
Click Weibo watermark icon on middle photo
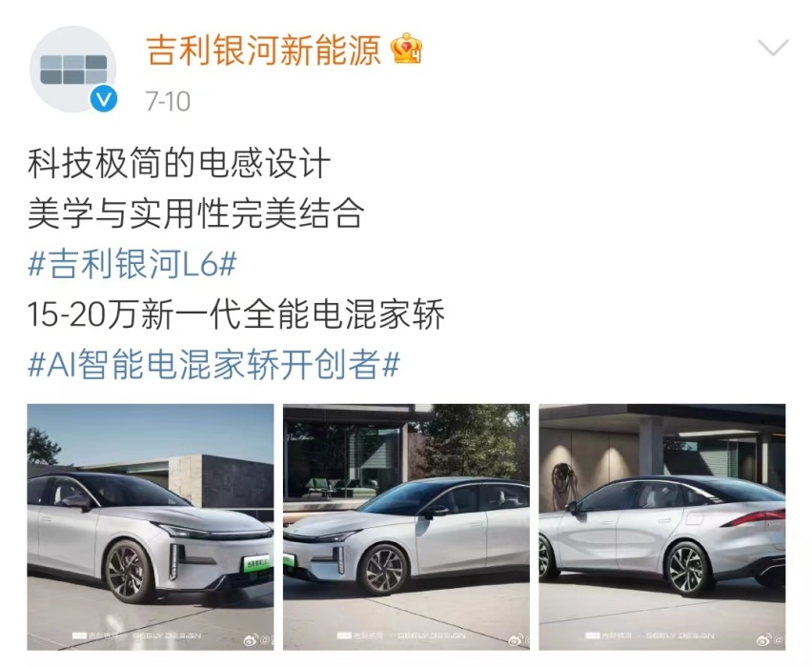point(517,640)
